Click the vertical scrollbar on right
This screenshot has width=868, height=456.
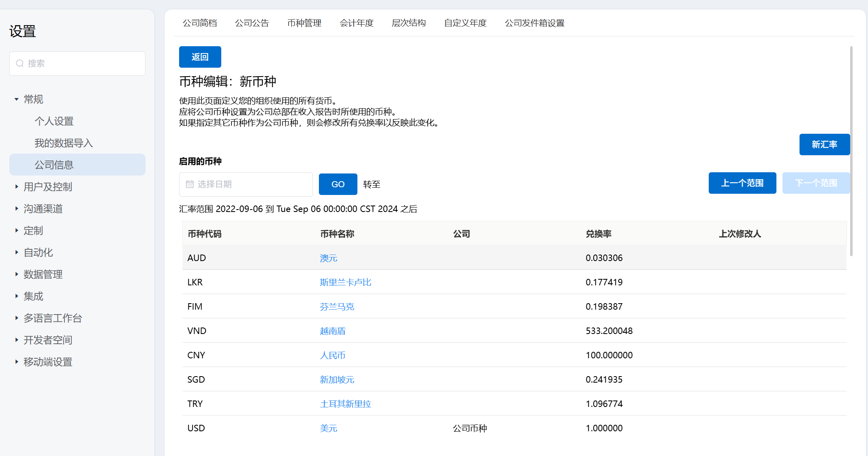[851, 151]
